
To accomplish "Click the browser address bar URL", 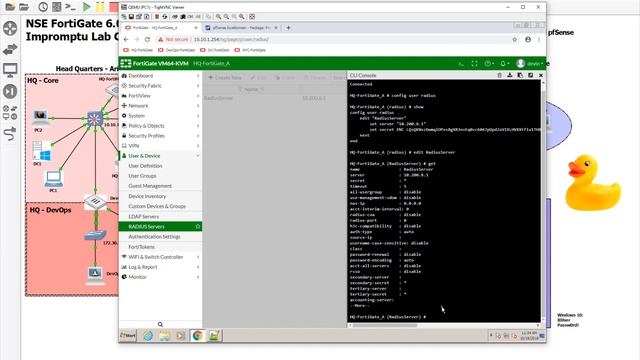I will [x=231, y=40].
